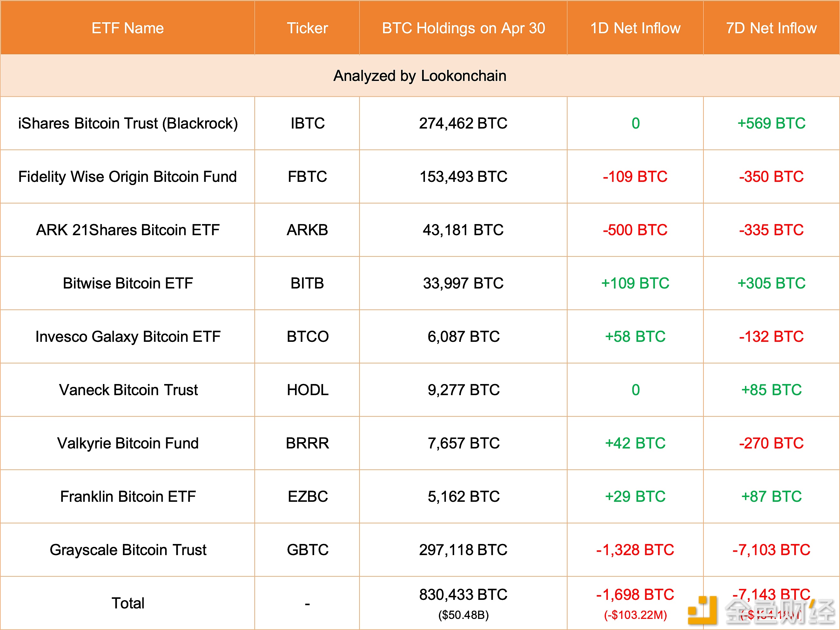840x630 pixels.
Task: Click the Franklin Bitcoin ETF name cell
Action: (128, 496)
